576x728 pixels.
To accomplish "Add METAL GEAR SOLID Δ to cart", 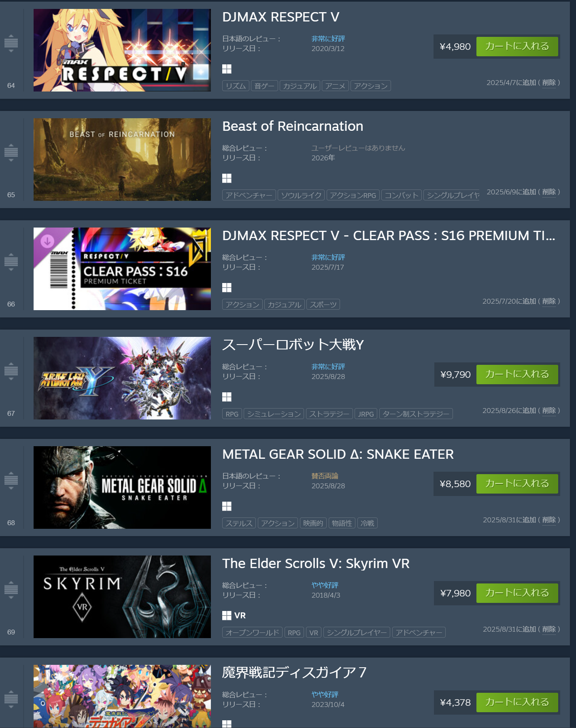I will pyautogui.click(x=517, y=484).
